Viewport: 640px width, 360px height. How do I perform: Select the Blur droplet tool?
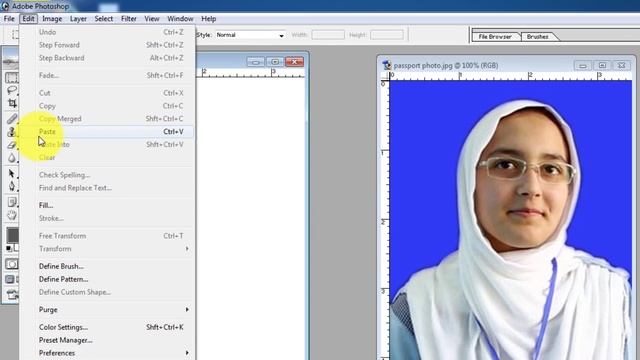[11, 158]
